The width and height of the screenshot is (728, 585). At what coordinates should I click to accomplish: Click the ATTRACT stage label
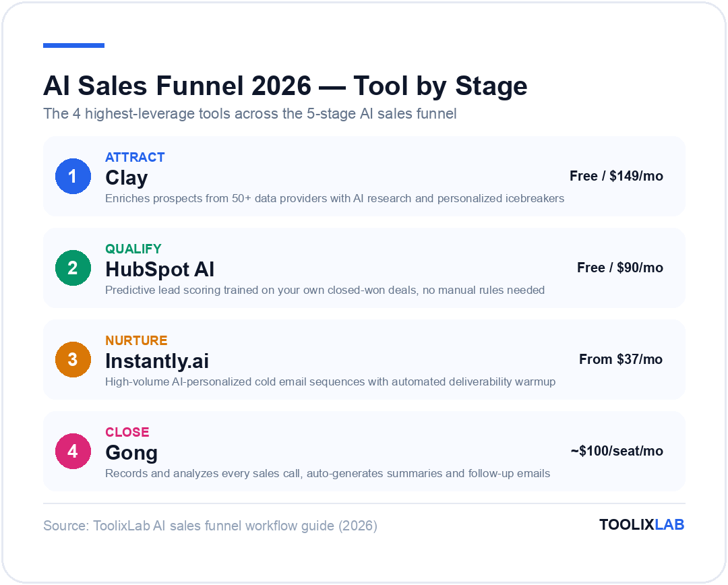pyautogui.click(x=135, y=158)
